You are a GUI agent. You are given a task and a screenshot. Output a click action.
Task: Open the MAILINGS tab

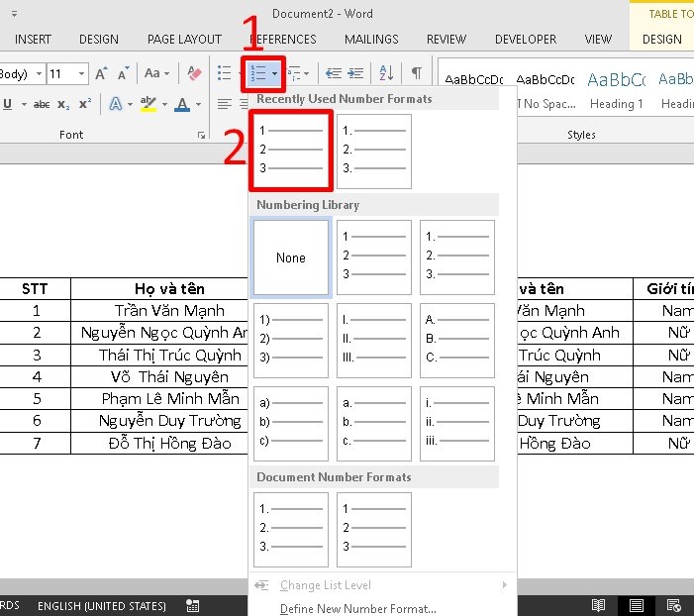pyautogui.click(x=371, y=40)
